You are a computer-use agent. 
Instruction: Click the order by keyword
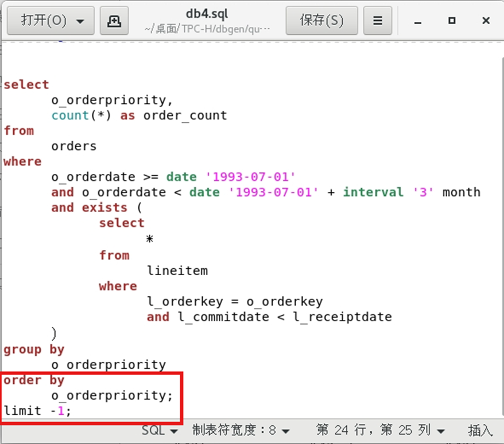(34, 380)
